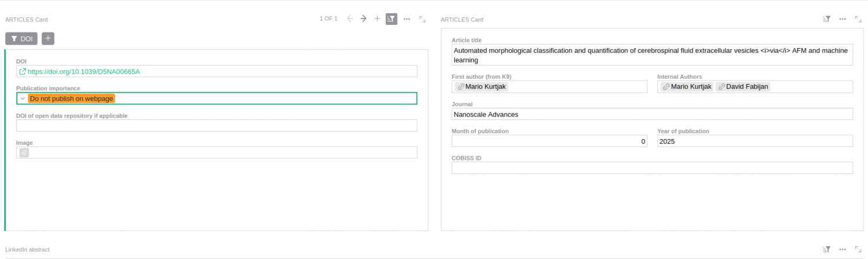Add a new record with the toolbar plus icon
Viewport: 868px width, 259px height.
coord(377,19)
